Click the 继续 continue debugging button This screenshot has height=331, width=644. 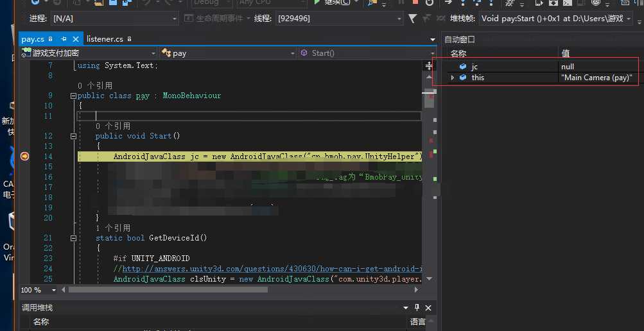coord(332,3)
